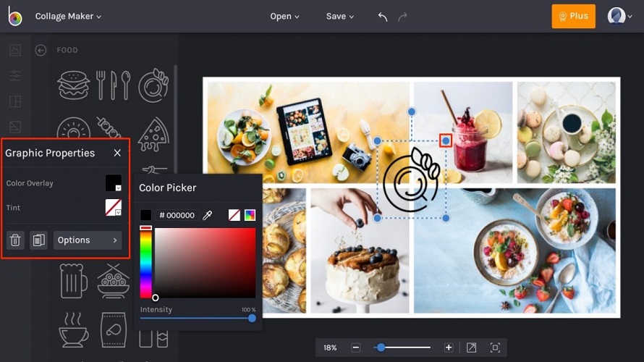
Task: Click the hex color code input field
Action: coord(177,215)
